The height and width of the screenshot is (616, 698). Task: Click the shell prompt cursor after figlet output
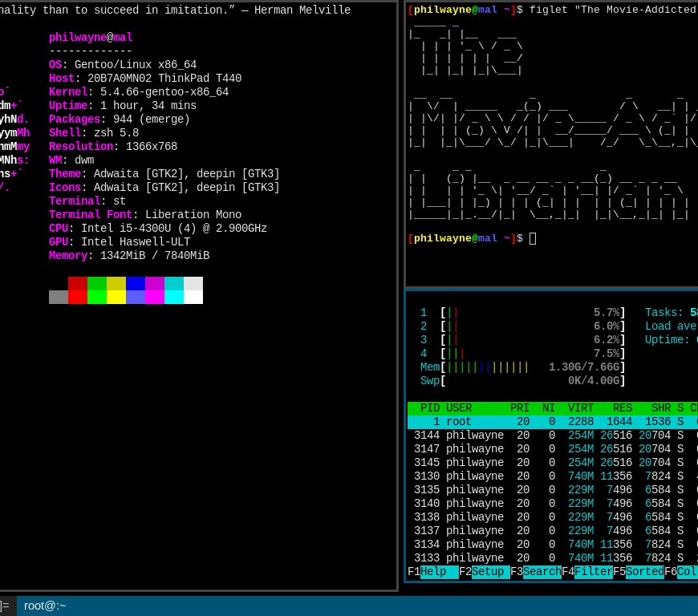point(533,238)
